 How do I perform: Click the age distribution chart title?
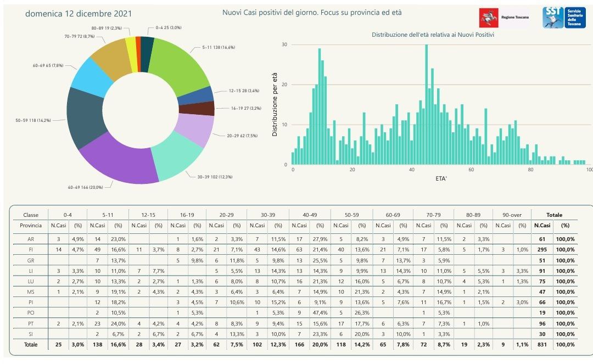pos(433,35)
